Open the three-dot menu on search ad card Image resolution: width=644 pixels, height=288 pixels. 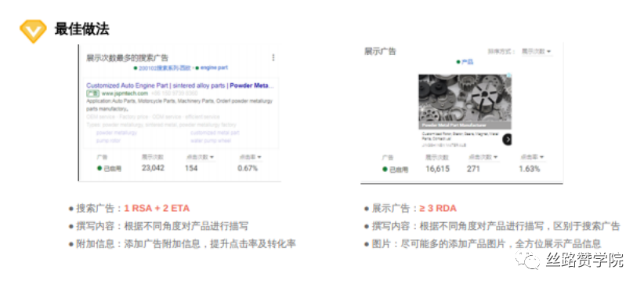pyautogui.click(x=273, y=57)
